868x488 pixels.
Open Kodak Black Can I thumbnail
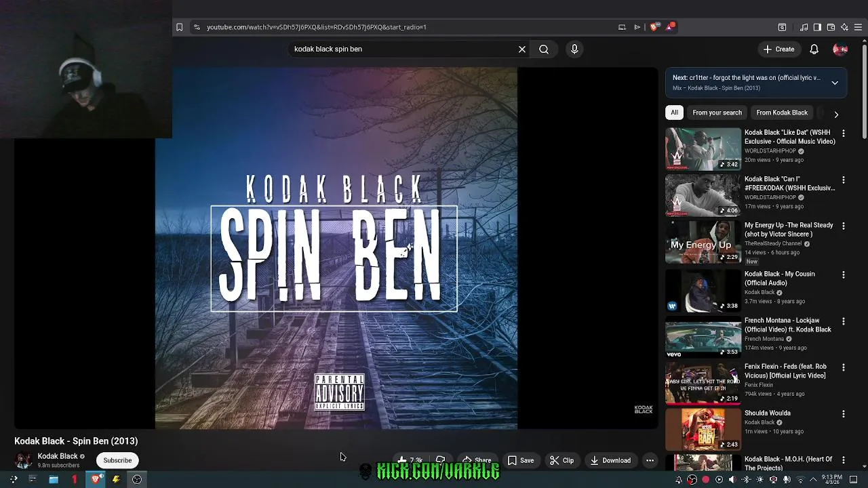click(703, 195)
